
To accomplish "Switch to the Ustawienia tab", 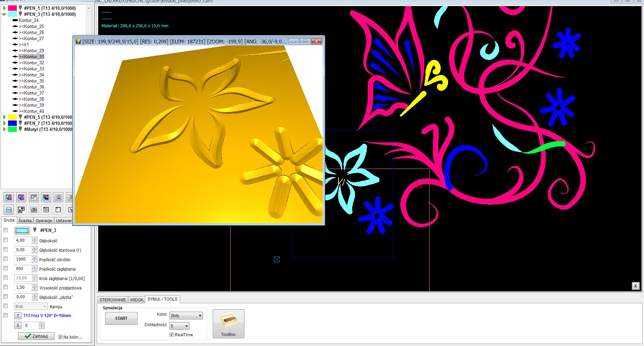I will pos(64,220).
